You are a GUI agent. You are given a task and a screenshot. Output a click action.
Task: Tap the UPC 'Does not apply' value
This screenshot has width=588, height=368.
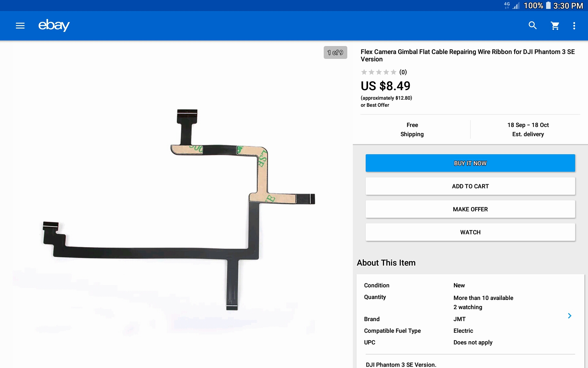pos(473,342)
